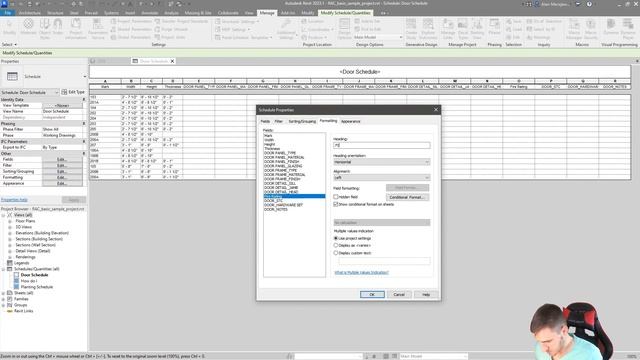The image size is (640, 360).
Task: Click Help button in dialog
Action: click(x=426, y=294)
